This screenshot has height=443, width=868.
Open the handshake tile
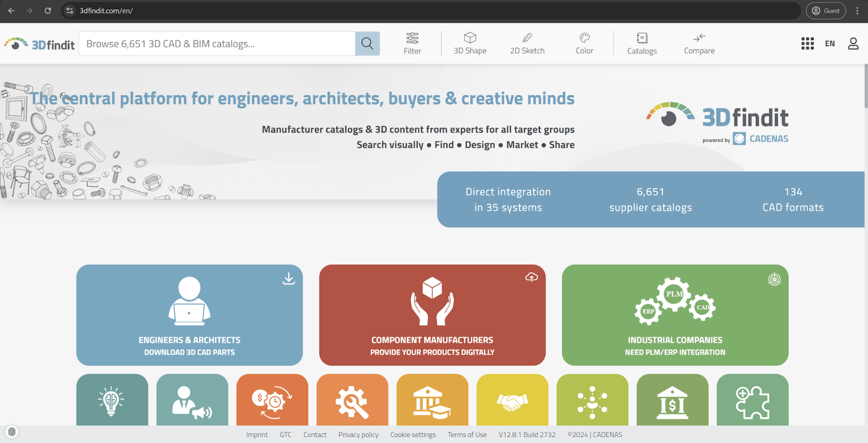point(512,400)
